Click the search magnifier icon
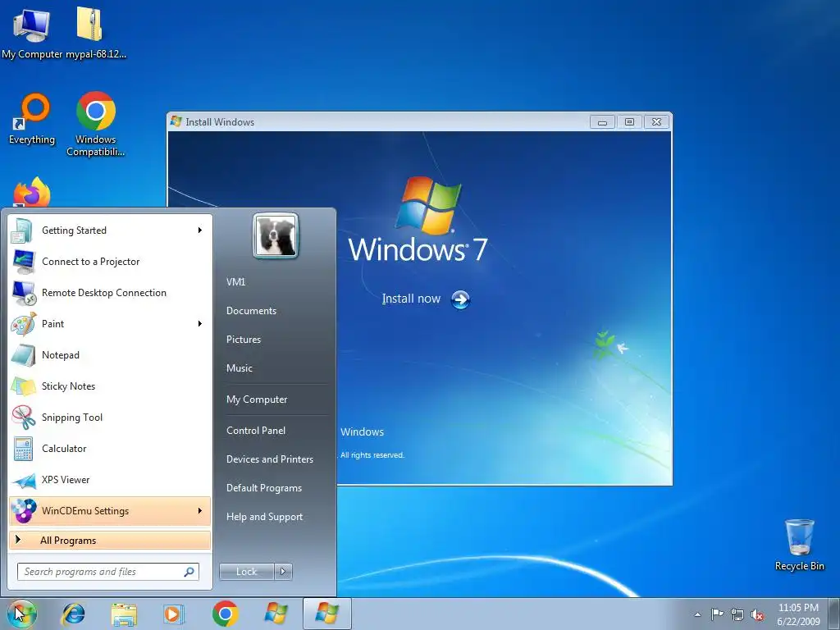The width and height of the screenshot is (840, 630). 189,572
